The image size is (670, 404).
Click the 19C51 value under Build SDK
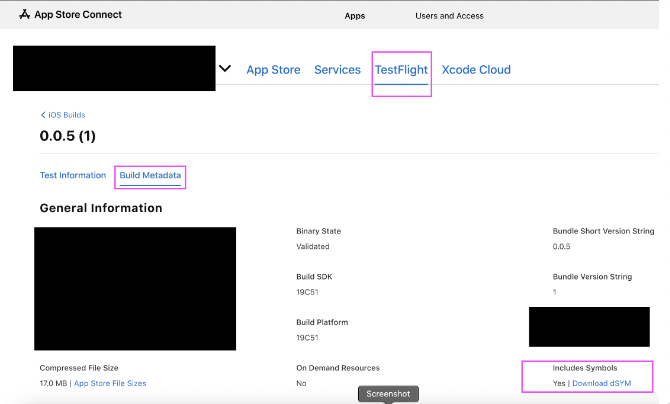click(307, 292)
